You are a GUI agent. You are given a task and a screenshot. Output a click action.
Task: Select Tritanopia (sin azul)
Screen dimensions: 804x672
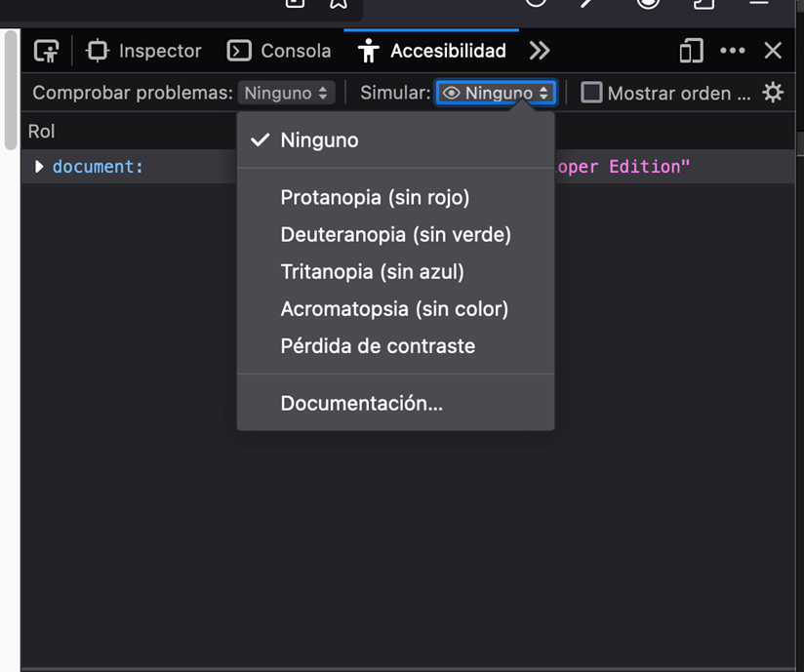click(395, 272)
